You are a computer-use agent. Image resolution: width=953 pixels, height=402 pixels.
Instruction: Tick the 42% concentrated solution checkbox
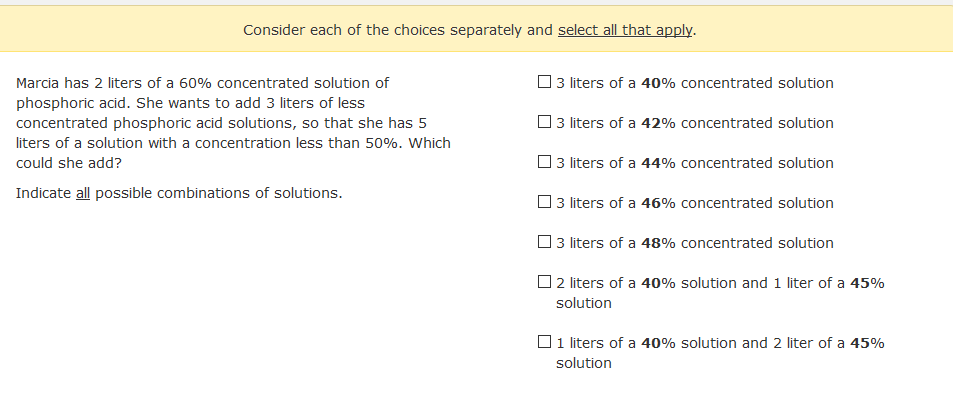545,122
